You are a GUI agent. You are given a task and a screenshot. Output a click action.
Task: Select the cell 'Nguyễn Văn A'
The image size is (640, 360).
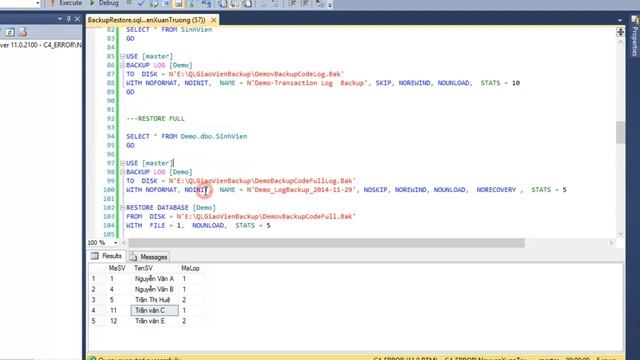pos(154,279)
